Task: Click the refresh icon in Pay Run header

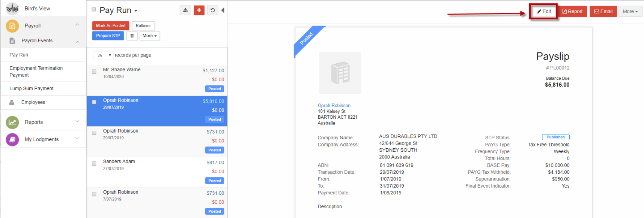Action: pyautogui.click(x=212, y=10)
